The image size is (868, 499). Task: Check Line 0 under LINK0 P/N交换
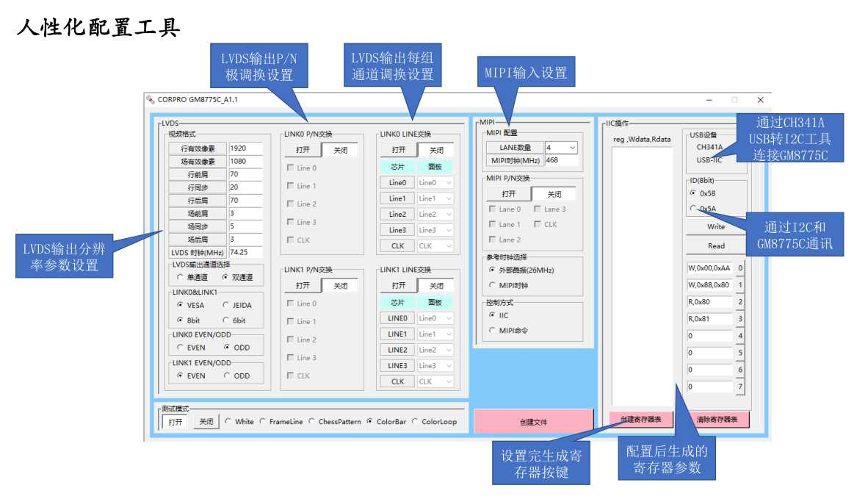[x=290, y=168]
